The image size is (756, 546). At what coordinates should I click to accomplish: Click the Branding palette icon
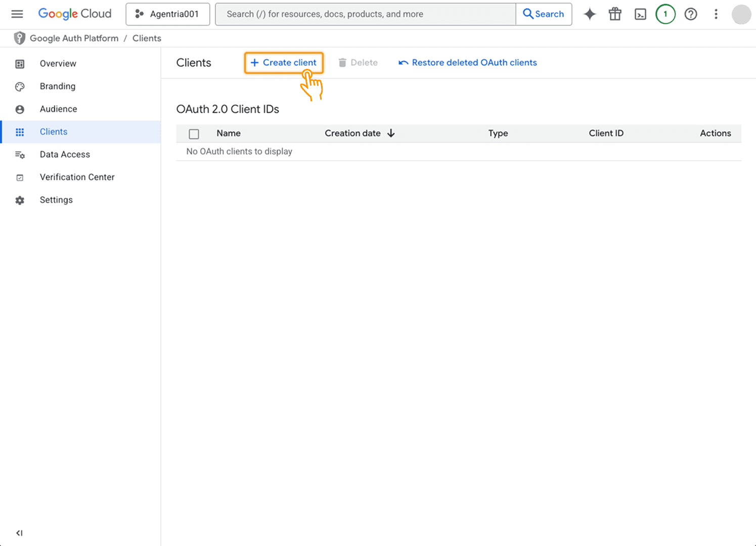click(x=20, y=86)
